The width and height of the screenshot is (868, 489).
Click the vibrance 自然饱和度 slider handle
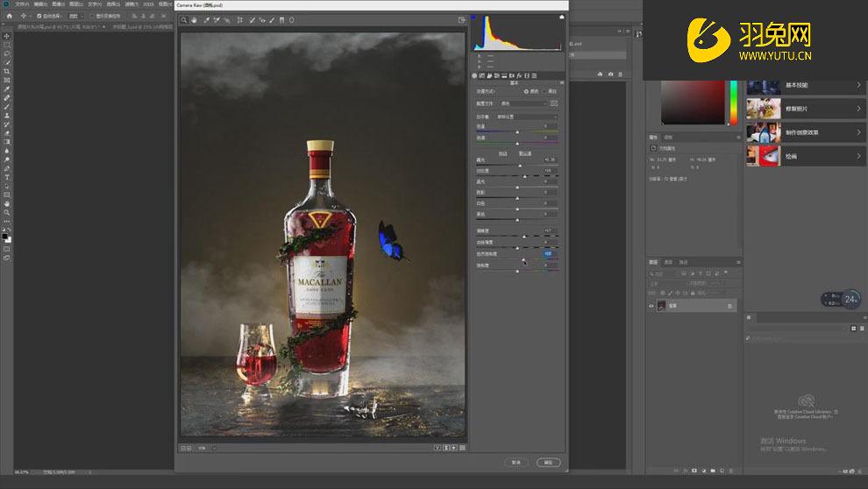[x=523, y=259]
